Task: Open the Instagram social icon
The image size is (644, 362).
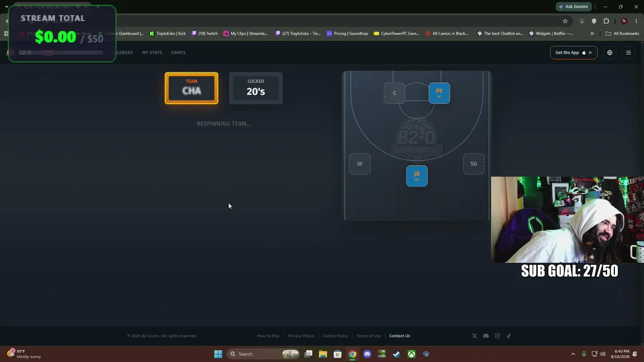Action: point(498,336)
